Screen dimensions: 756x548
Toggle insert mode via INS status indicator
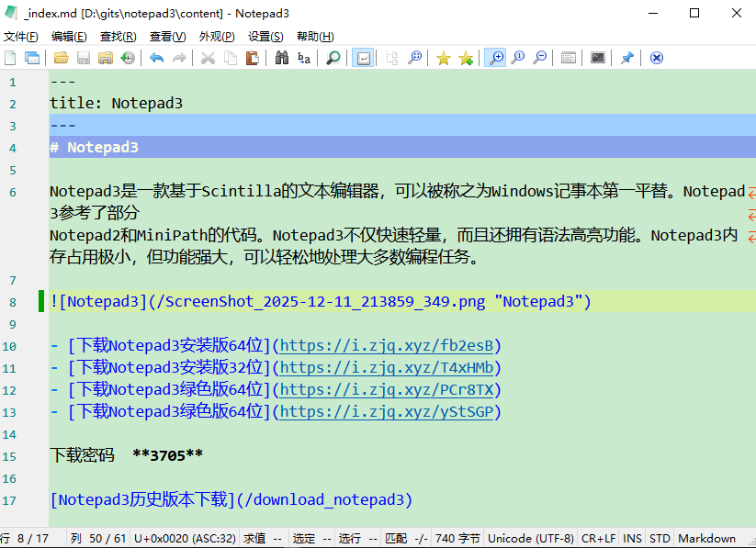pos(631,538)
